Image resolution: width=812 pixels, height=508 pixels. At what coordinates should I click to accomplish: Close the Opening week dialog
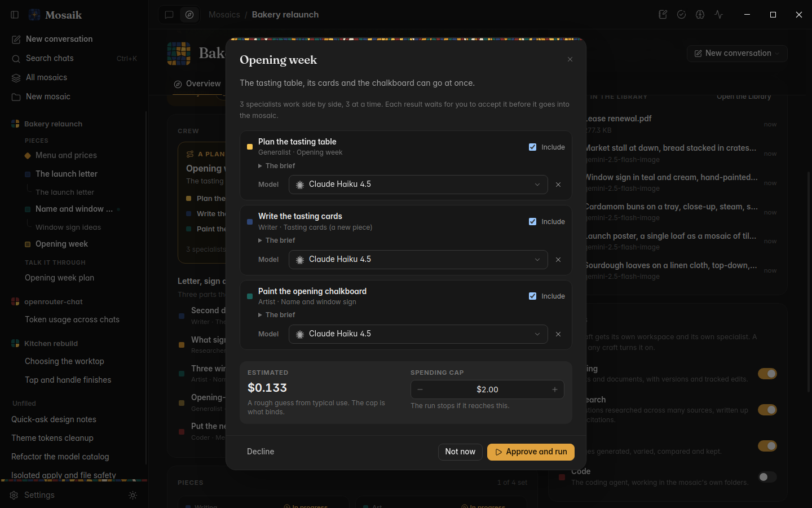570,59
